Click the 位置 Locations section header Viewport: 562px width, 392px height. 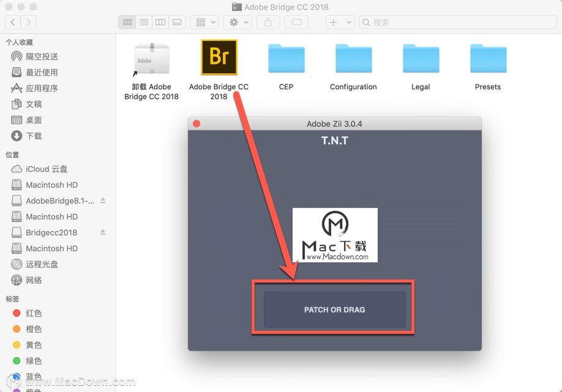point(12,155)
